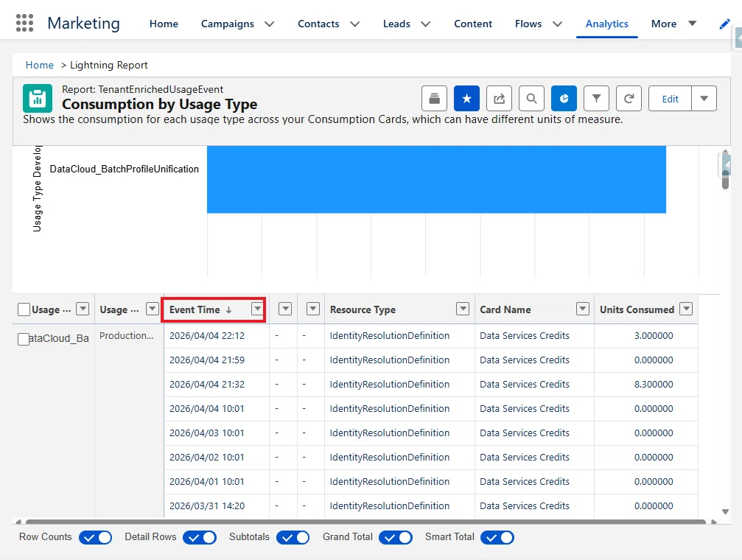
Task: Toggle the chart display icon
Action: (564, 99)
